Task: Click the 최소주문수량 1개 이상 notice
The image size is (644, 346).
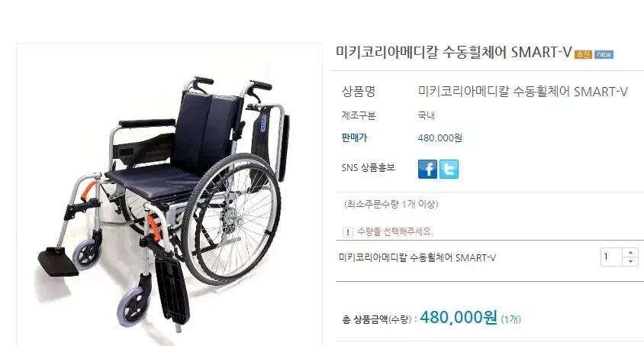Action: [x=391, y=204]
